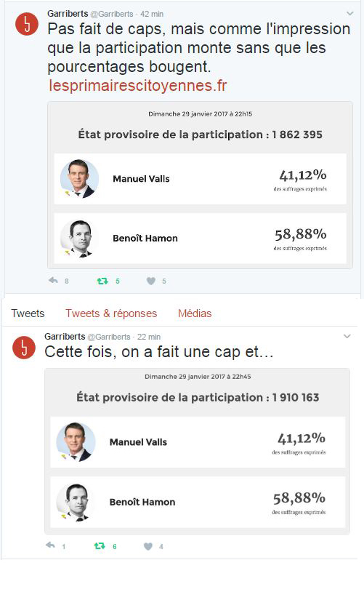
Task: Open Garriberts avatar on second tweet
Action: coord(24,347)
